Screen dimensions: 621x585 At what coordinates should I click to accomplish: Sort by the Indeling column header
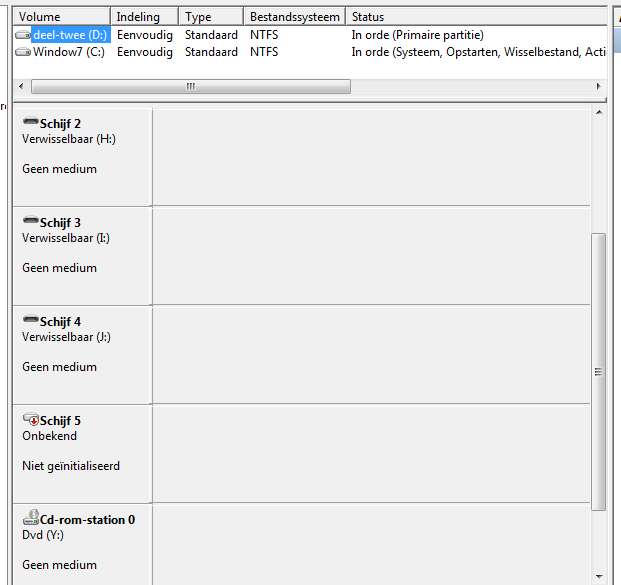tap(145, 17)
